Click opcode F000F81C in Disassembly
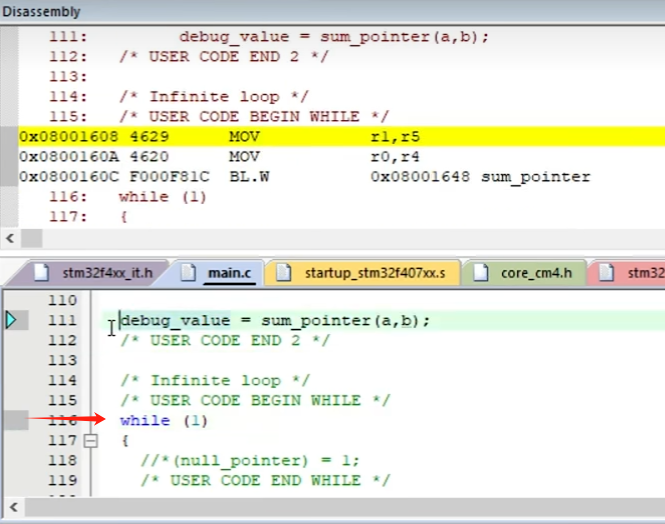This screenshot has height=524, width=665. pos(170,177)
